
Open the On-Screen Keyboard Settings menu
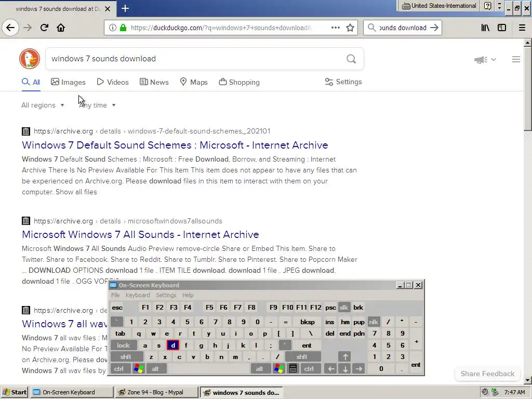pos(166,295)
